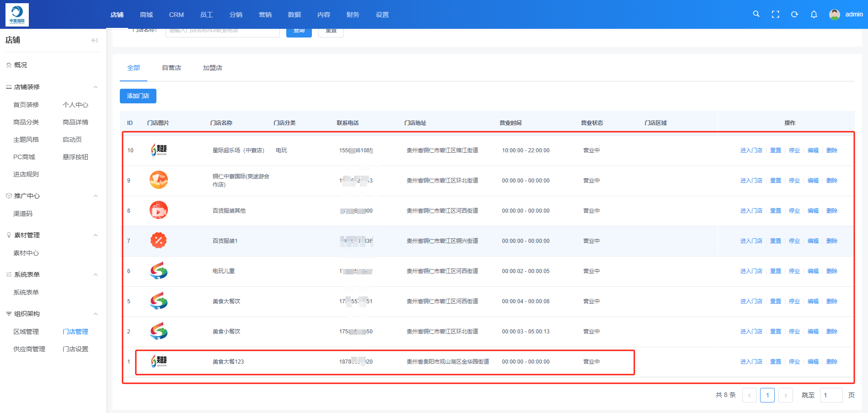This screenshot has height=413, width=868.
Task: Click 删除 for 百货服装其他 row
Action: (x=832, y=210)
